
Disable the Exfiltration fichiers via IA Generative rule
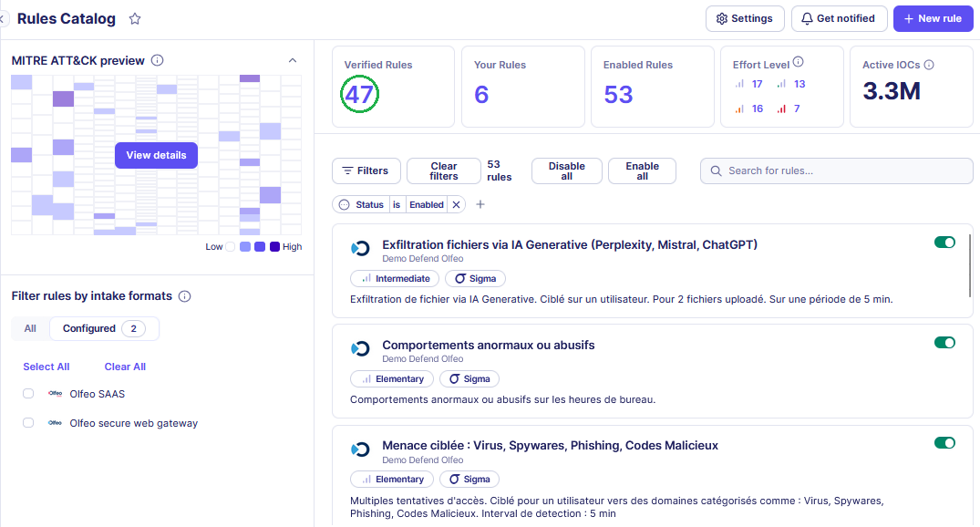tap(944, 243)
